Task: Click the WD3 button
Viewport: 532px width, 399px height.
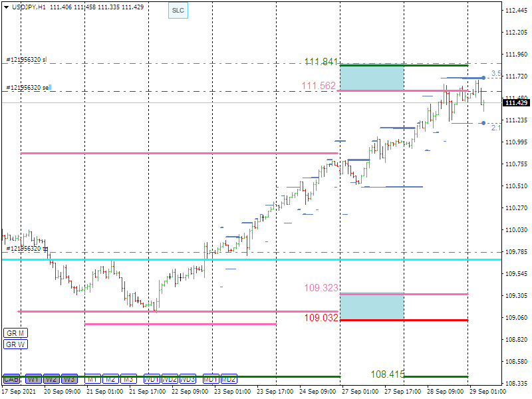Action: point(188,378)
